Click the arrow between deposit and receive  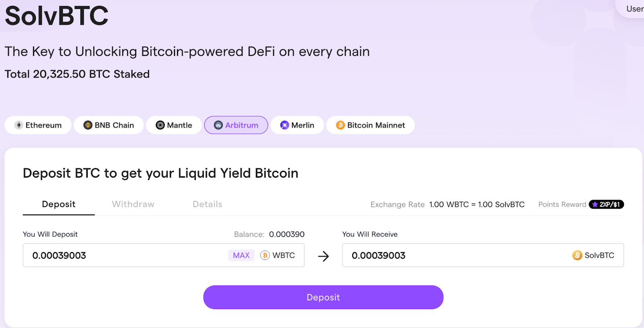(323, 256)
